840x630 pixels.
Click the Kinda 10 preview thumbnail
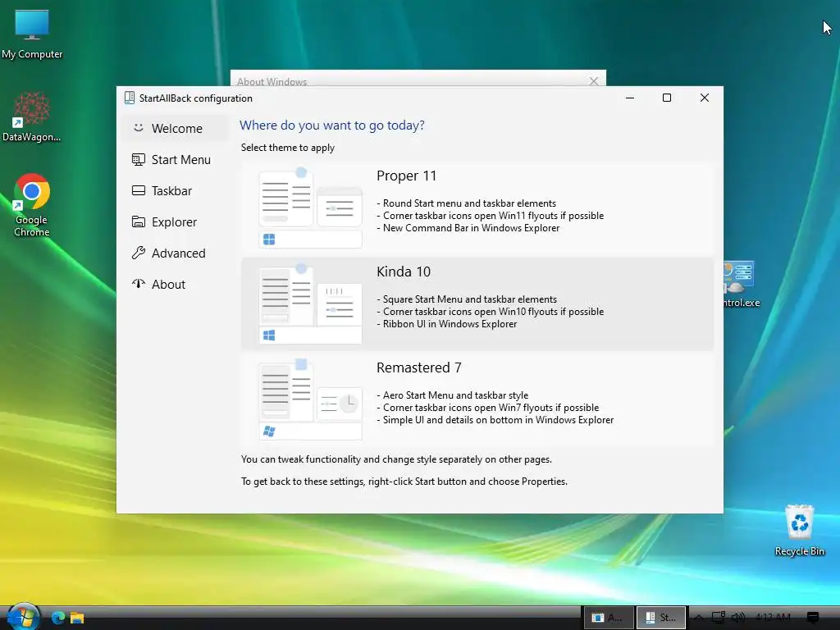310,304
